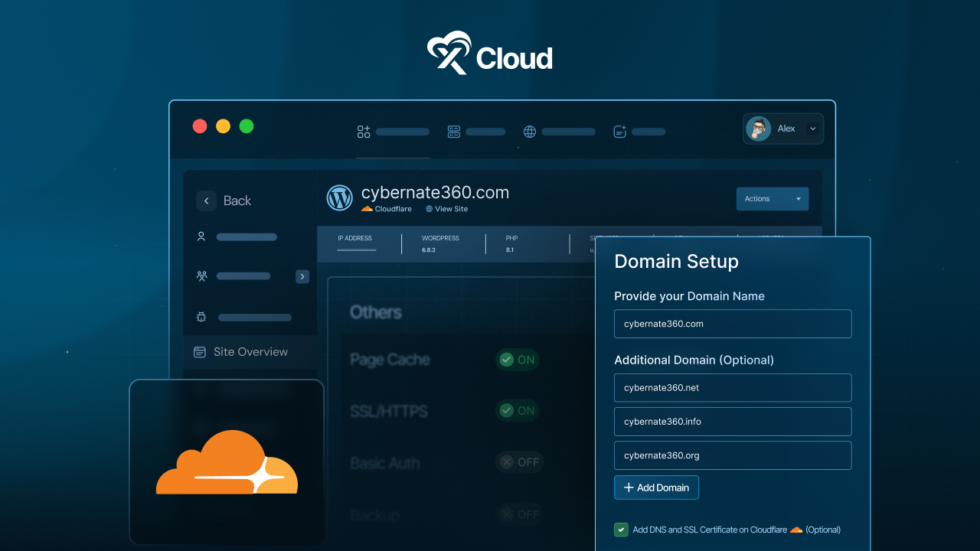Viewport: 980px width, 551px height.
Task: Open the servers icon in top navigation
Action: (x=454, y=132)
